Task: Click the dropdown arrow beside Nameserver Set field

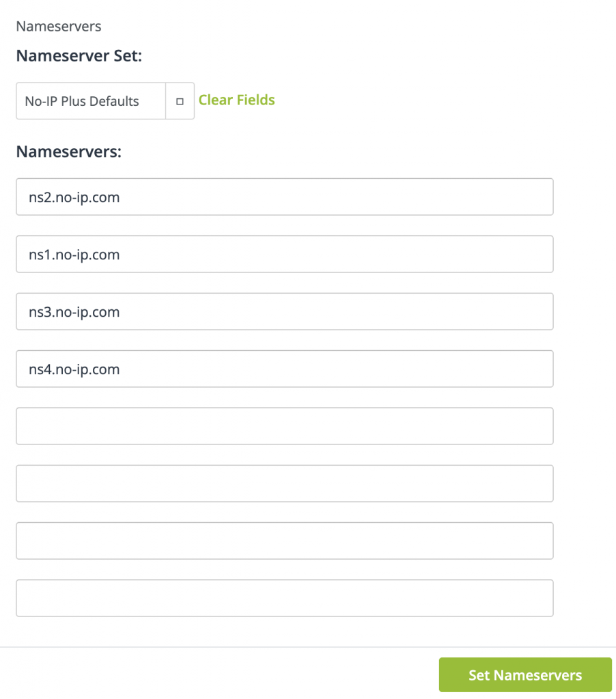Action: (x=180, y=100)
